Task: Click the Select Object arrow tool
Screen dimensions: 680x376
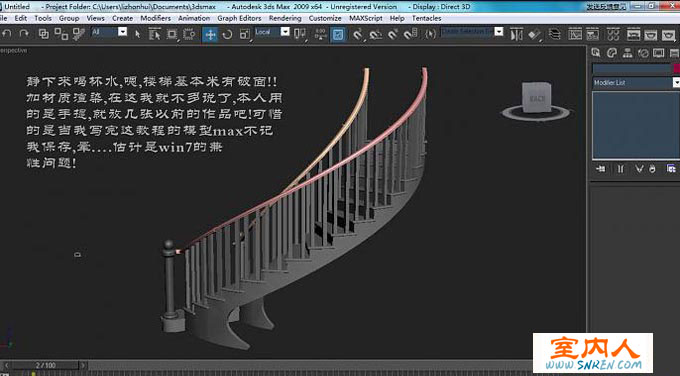Action: click(x=137, y=34)
